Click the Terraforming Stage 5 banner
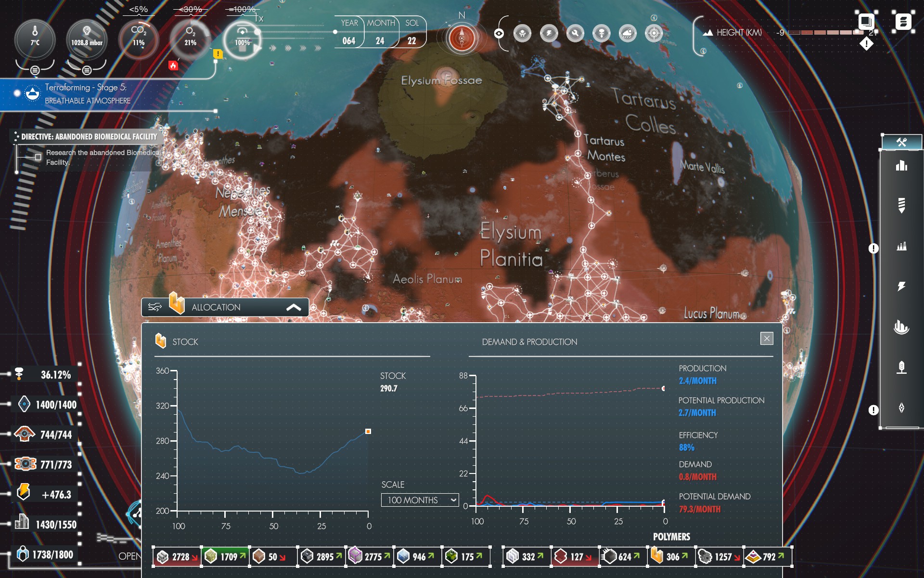 coord(87,94)
